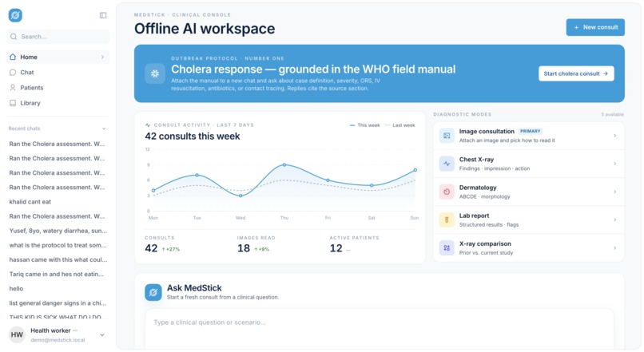The width and height of the screenshot is (644, 352).
Task: Click the Home house icon
Action: pos(13,57)
